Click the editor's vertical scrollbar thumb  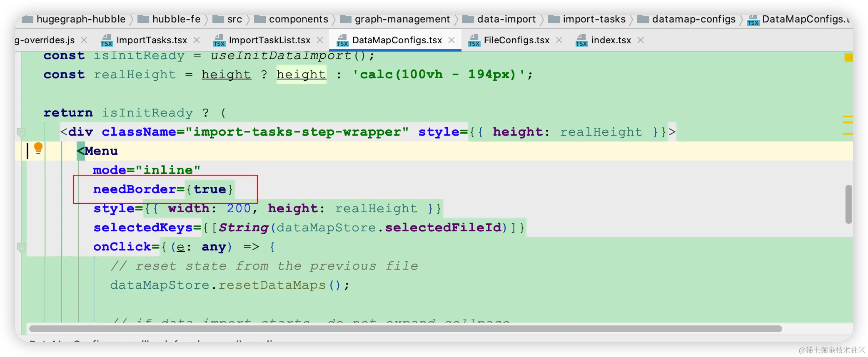pyautogui.click(x=848, y=204)
